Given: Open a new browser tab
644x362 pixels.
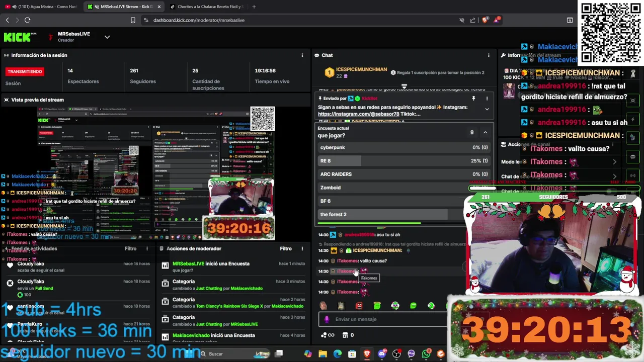Looking at the screenshot, I should point(254,7).
